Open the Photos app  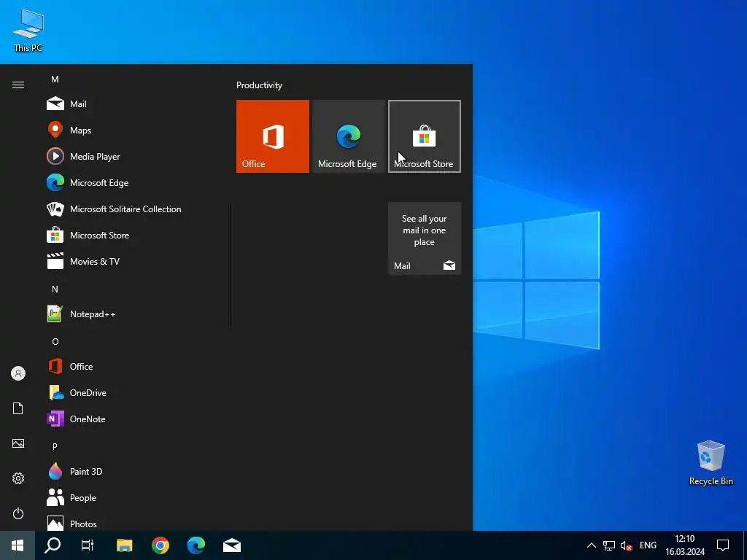[135, 524]
